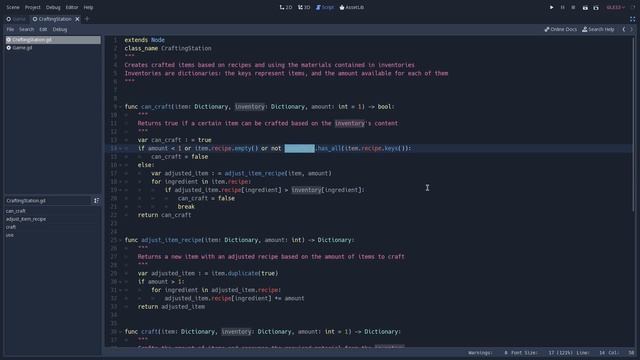Toggle alphabetical sorting of methods
Viewport: 640px width, 360px height.
pyautogui.click(x=96, y=200)
